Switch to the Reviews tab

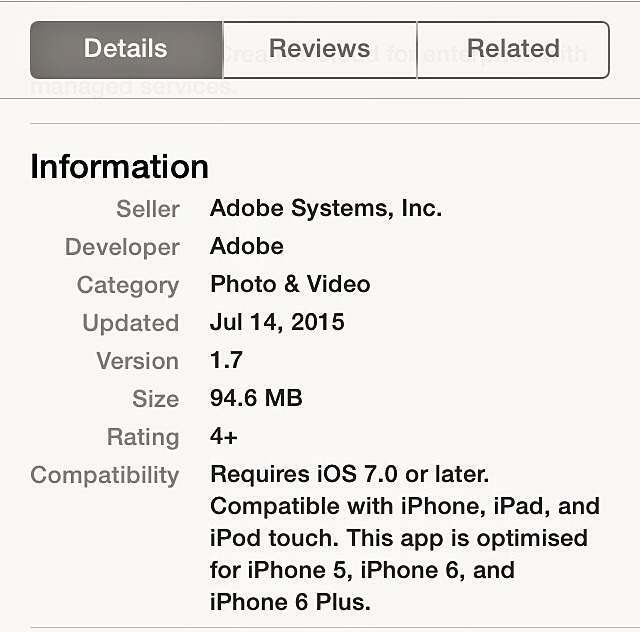click(319, 49)
